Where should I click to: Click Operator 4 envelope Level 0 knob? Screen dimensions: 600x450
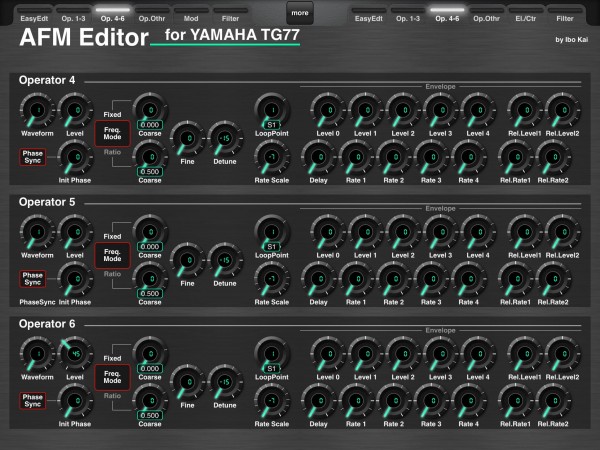click(x=328, y=110)
